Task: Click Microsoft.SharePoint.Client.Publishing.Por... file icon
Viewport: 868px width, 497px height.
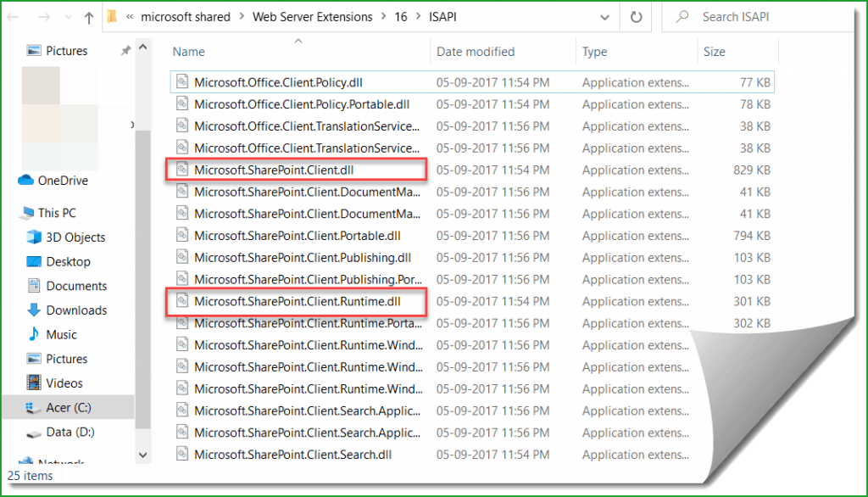Action: pos(182,279)
